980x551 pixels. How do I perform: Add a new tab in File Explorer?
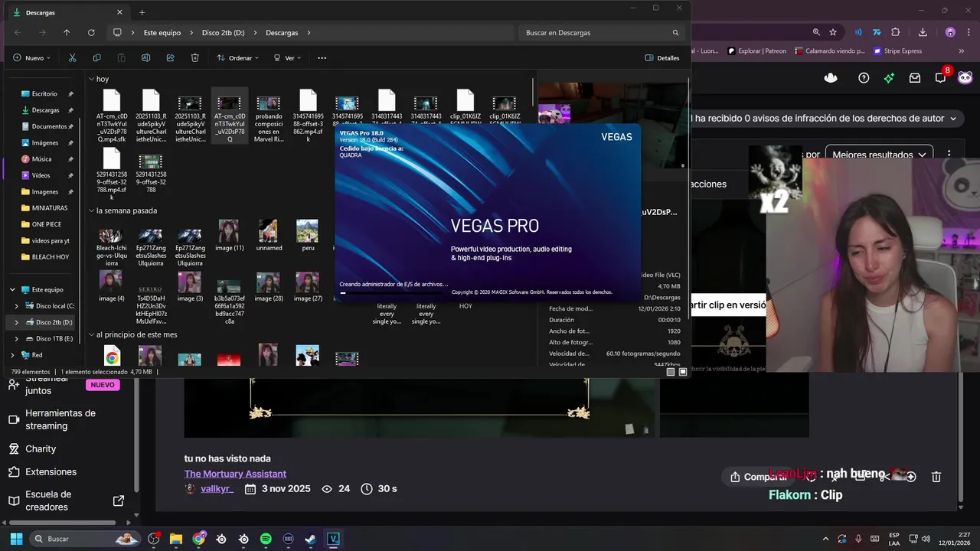click(142, 12)
